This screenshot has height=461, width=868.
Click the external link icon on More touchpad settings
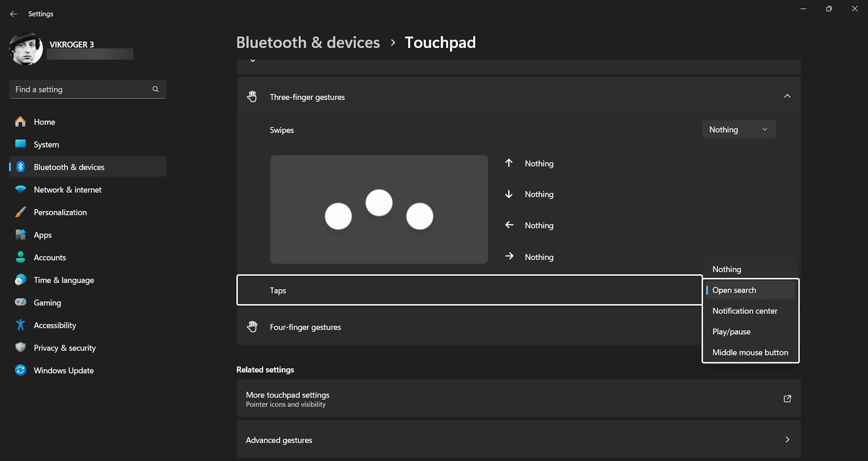pyautogui.click(x=787, y=399)
